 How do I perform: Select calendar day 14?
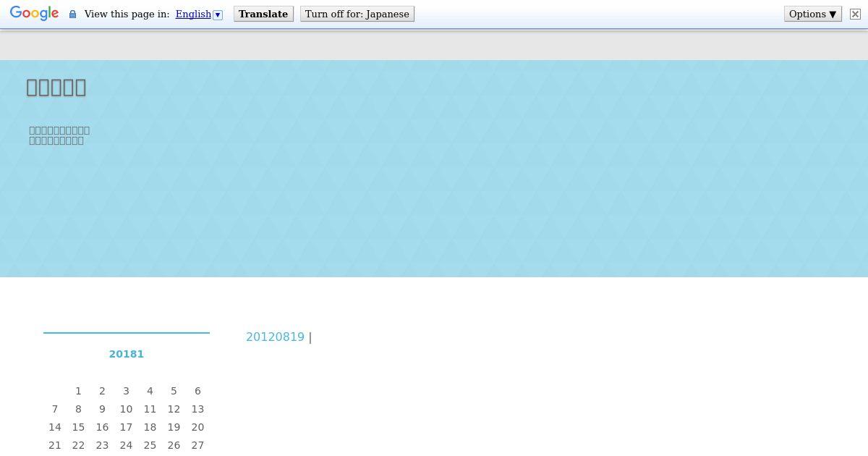coord(54,427)
